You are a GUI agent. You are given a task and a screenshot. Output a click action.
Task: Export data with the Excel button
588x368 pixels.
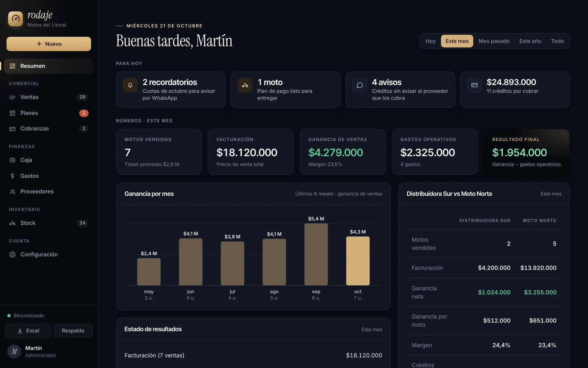(x=28, y=331)
